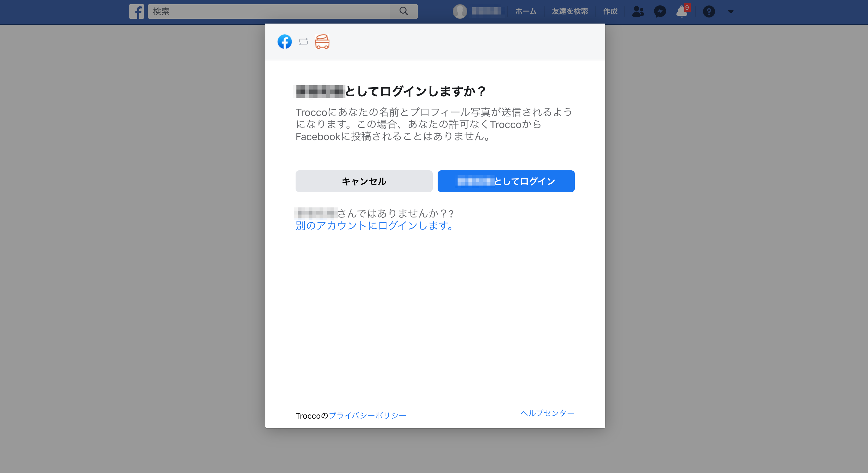
Task: Open the help question mark icon
Action: (x=709, y=11)
